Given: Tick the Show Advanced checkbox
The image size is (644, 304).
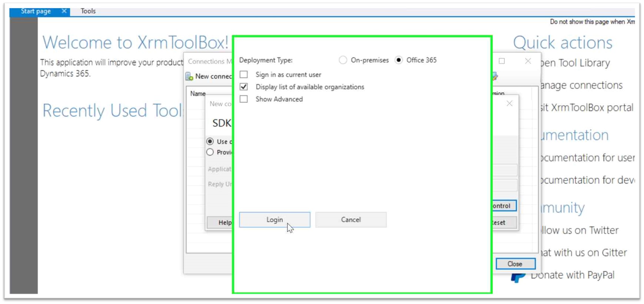Looking at the screenshot, I should [x=244, y=99].
